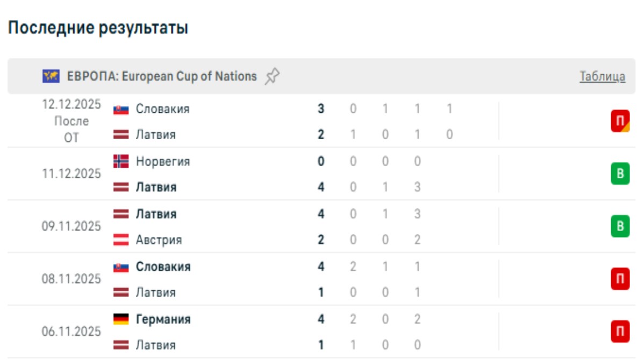Select the Норвегия team name

[163, 161]
